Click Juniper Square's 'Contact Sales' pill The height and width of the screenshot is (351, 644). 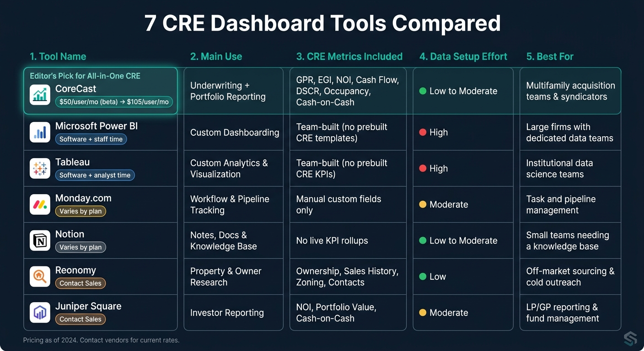click(x=80, y=320)
